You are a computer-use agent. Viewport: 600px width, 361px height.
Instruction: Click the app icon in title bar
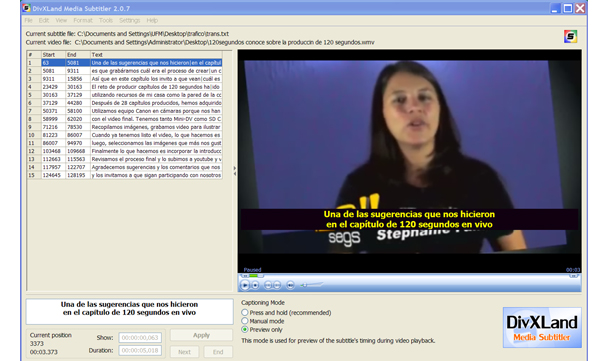click(26, 8)
